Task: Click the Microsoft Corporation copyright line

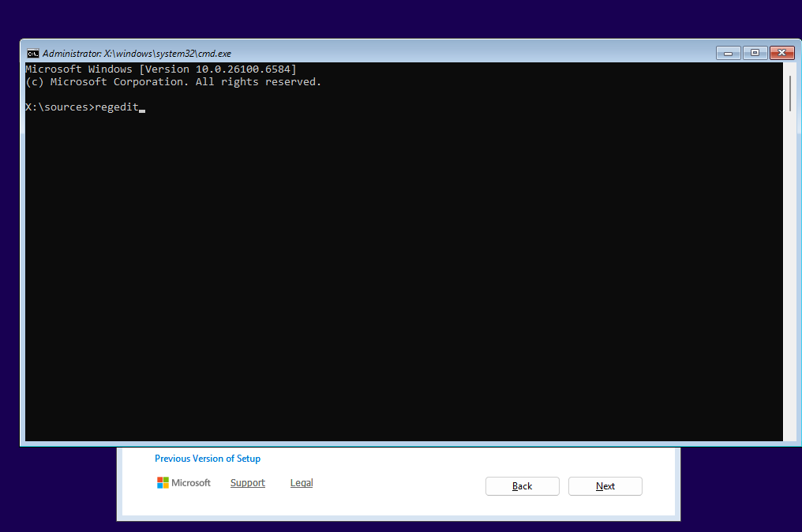Action: [173, 82]
